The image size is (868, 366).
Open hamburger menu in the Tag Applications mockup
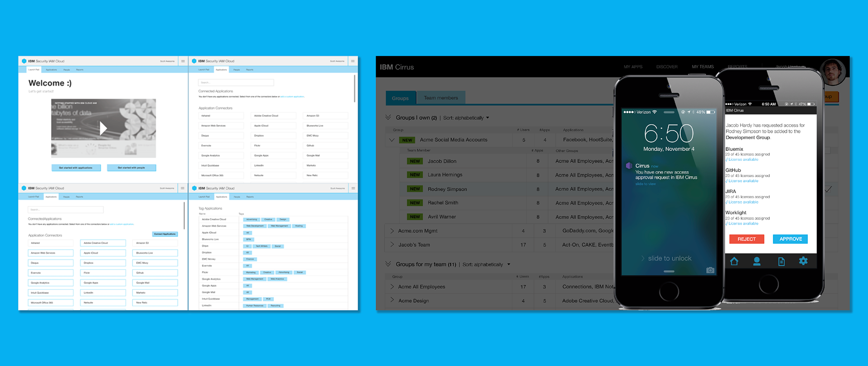click(353, 188)
